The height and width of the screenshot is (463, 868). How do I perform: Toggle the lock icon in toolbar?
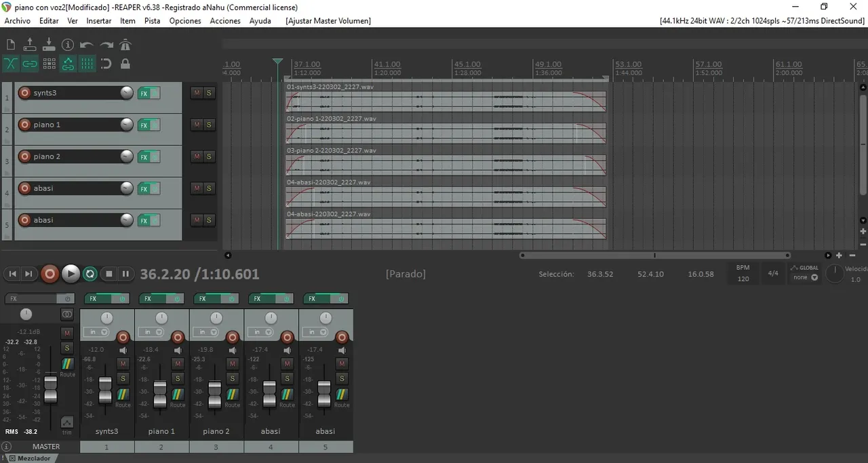pos(125,64)
